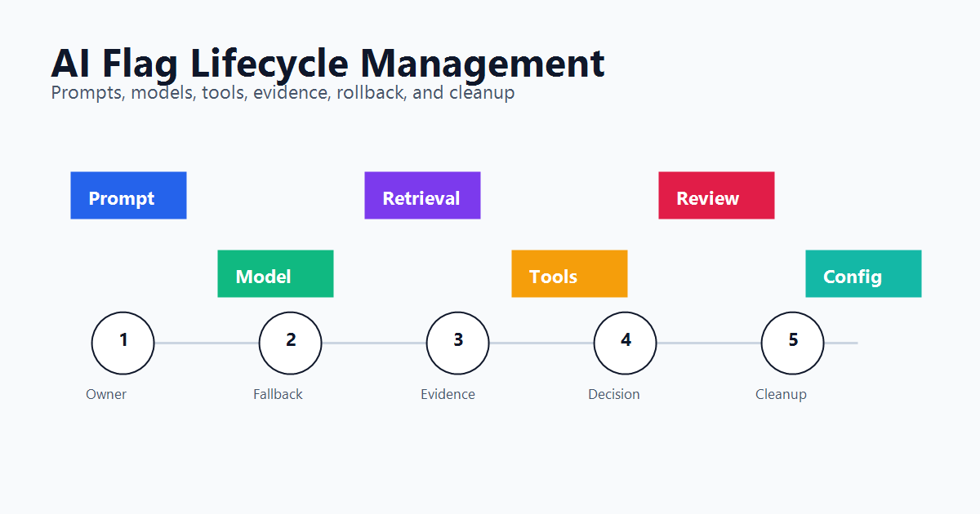
Task: Click the "Owner" step label
Action: pos(106,394)
